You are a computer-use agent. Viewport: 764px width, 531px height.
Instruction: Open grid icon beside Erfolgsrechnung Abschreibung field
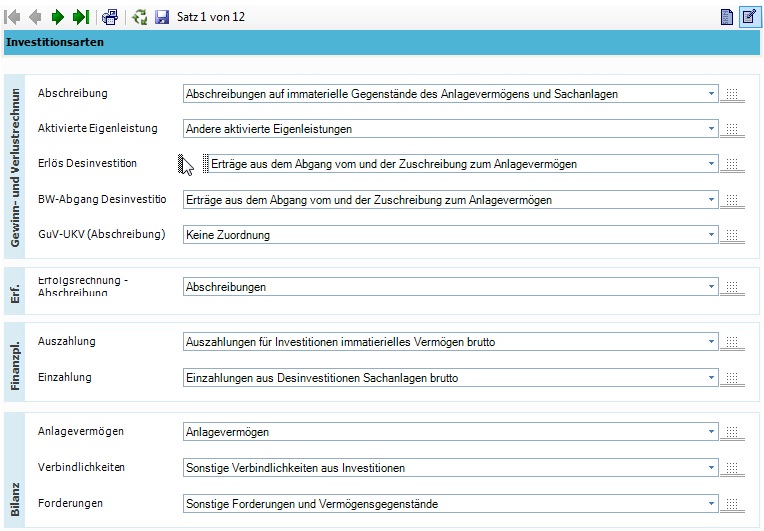point(732,287)
